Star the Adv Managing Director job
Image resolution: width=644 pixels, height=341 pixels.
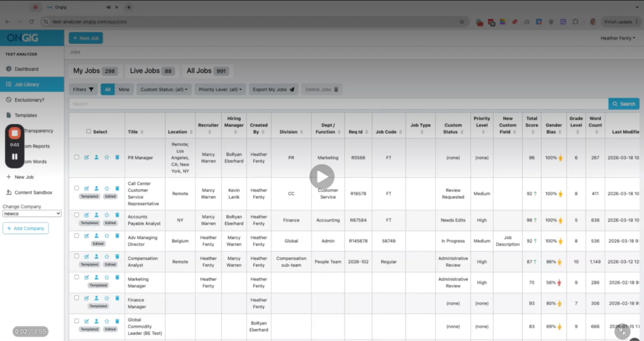[107, 236]
